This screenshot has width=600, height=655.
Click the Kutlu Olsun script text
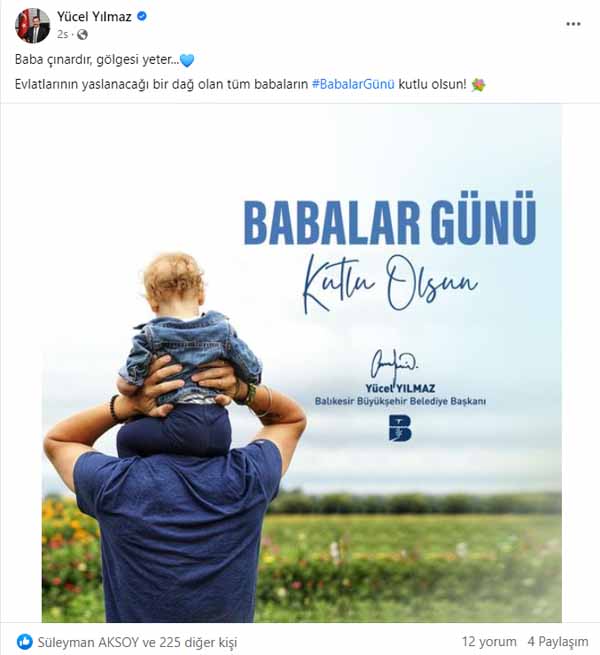[x=390, y=283]
